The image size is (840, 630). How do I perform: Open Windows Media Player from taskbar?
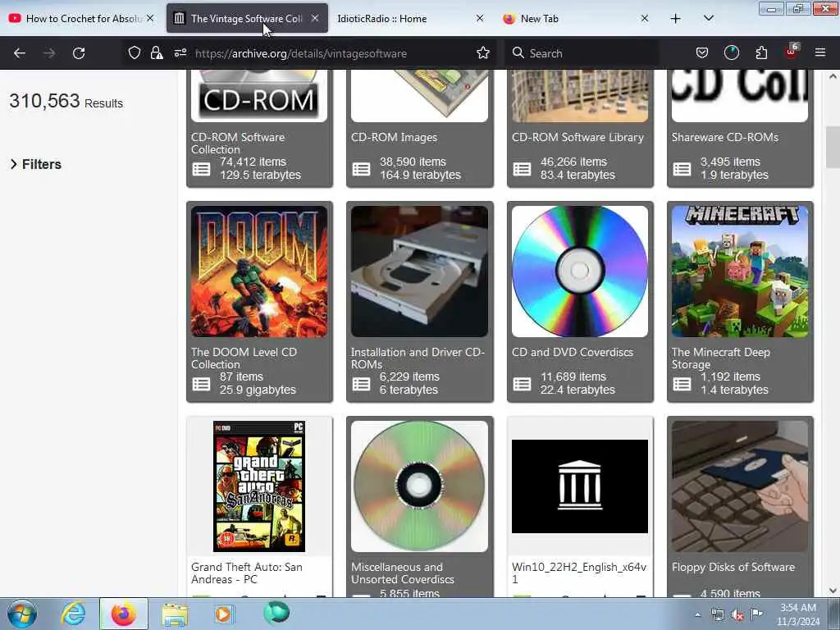click(223, 614)
